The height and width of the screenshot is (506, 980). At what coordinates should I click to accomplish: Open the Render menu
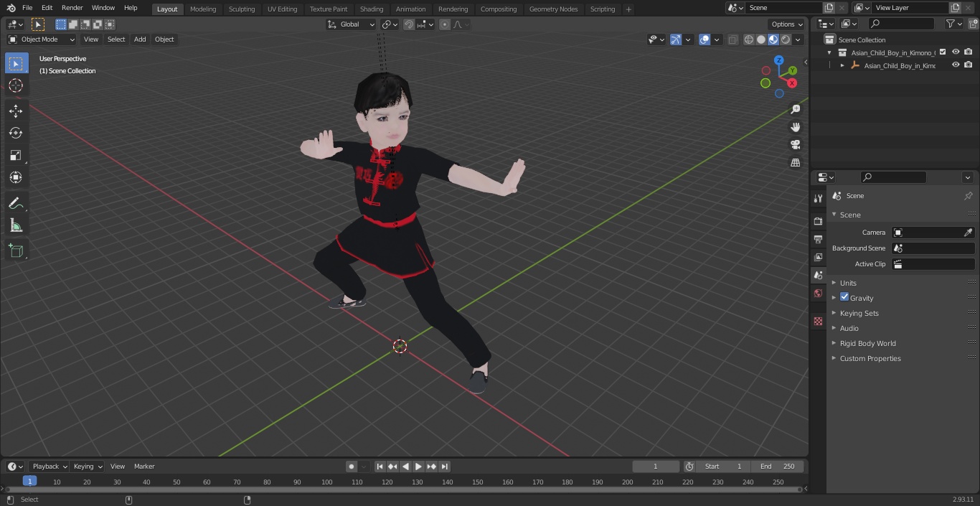(x=72, y=8)
